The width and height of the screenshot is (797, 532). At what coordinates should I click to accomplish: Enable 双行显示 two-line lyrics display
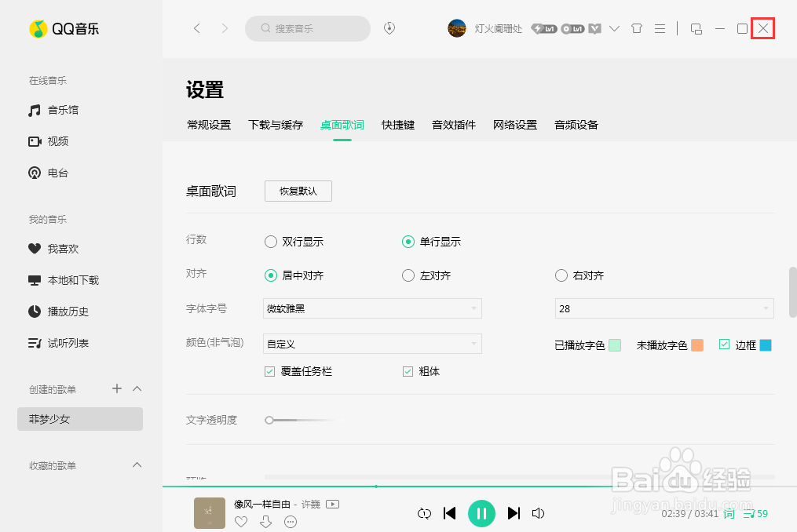click(x=270, y=241)
